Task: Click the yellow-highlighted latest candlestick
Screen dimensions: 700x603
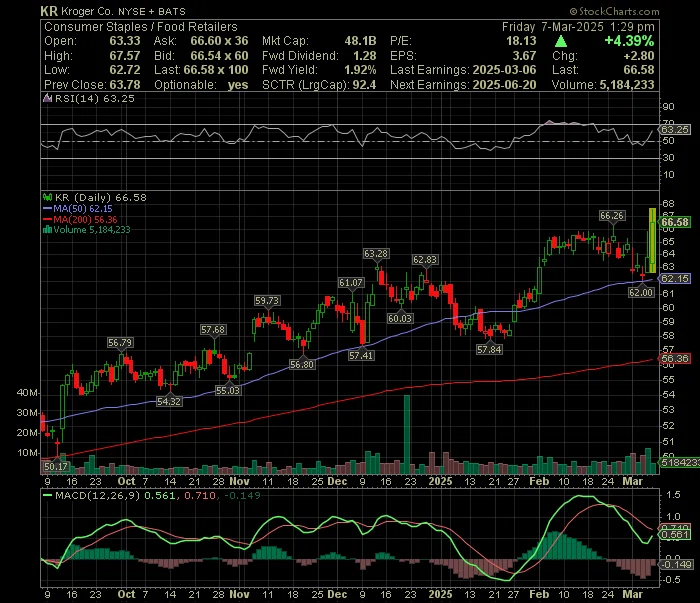Action: pyautogui.click(x=653, y=241)
